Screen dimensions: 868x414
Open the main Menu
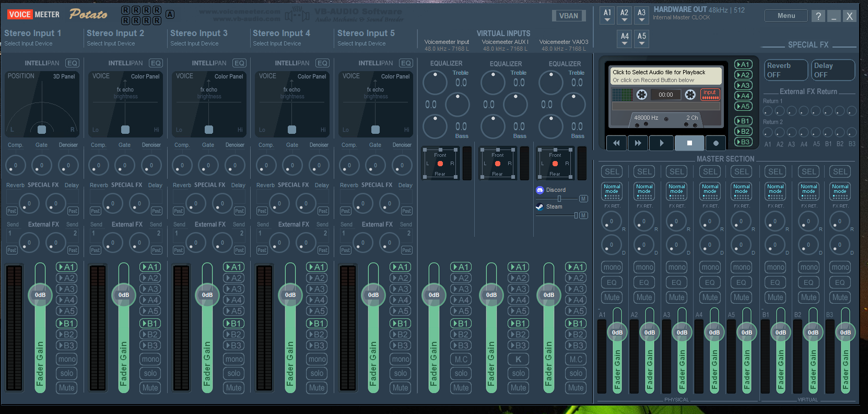pyautogui.click(x=786, y=16)
